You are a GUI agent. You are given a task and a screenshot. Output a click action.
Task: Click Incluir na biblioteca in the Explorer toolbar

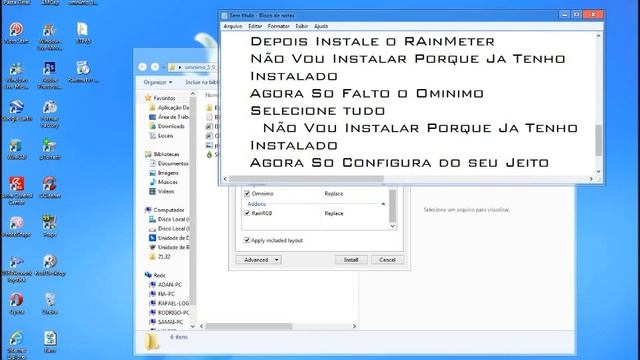click(x=202, y=82)
